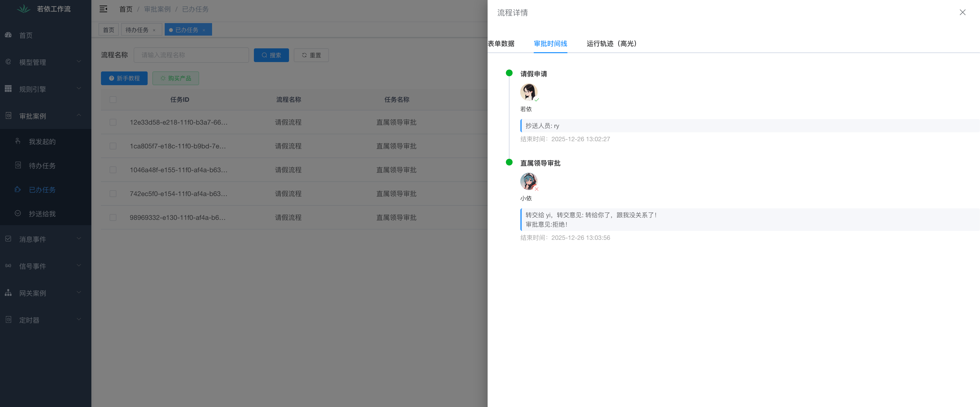Click the 信号事件 broadcast icon

pyautogui.click(x=8, y=266)
